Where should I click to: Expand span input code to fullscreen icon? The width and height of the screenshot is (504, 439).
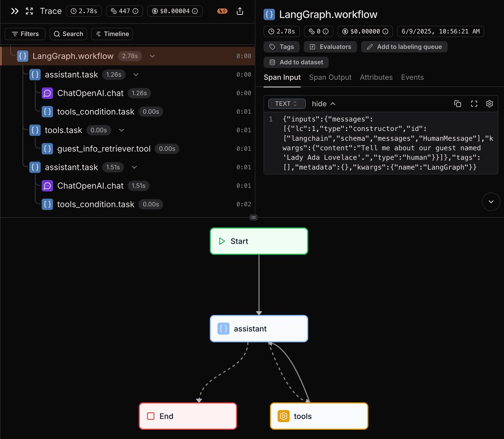pyautogui.click(x=474, y=104)
